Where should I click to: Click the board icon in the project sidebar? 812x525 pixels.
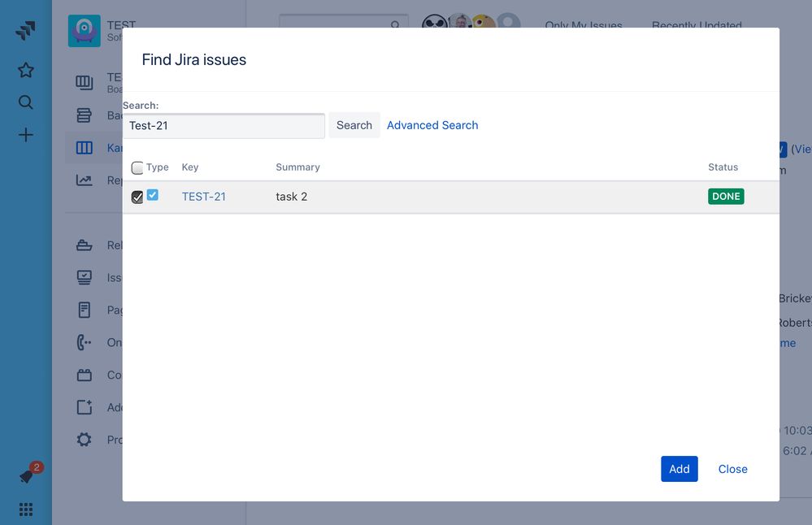click(x=85, y=82)
